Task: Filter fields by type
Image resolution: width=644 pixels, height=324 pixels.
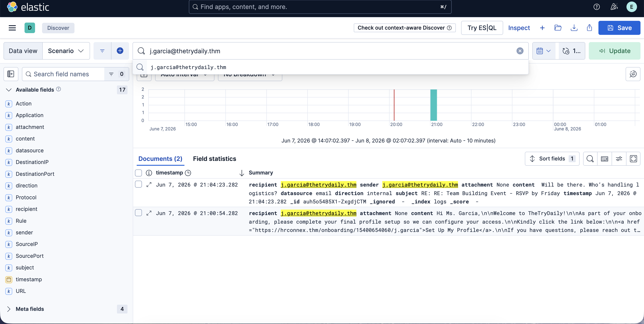Action: (x=116, y=74)
